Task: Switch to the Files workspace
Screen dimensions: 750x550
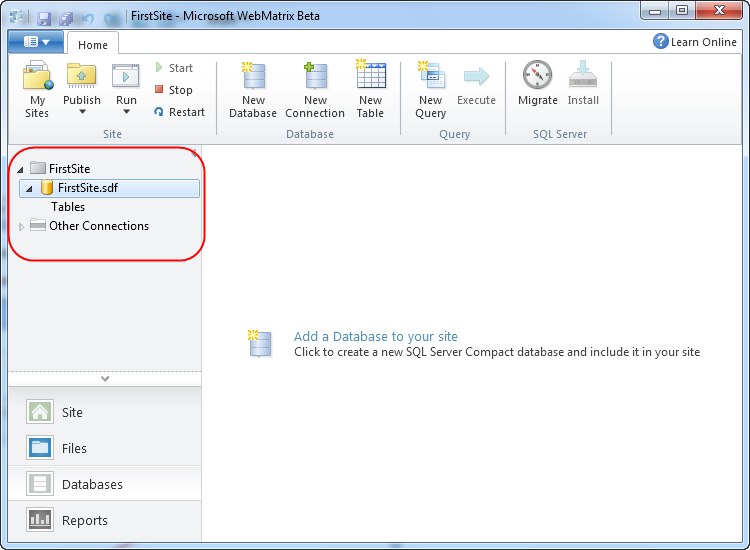Action: pyautogui.click(x=104, y=448)
